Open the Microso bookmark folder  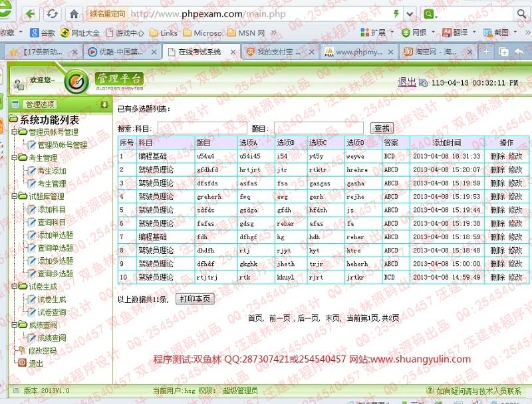pos(203,33)
